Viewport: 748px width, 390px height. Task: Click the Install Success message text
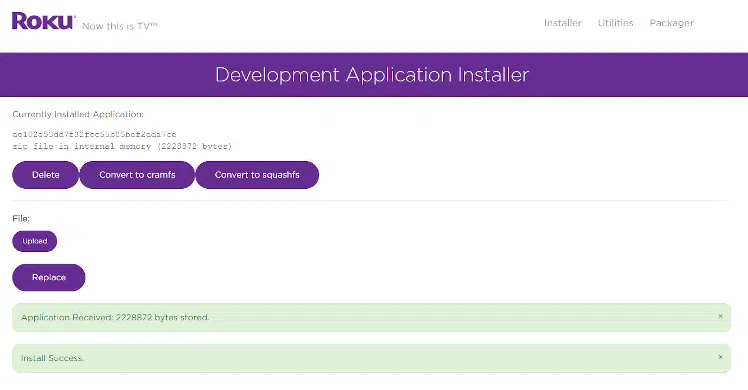coord(52,358)
